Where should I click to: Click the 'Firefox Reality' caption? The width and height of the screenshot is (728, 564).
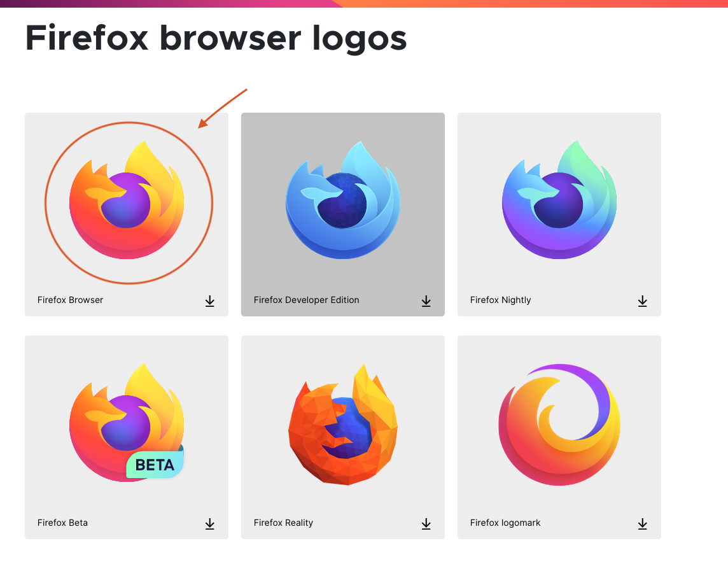[x=283, y=523]
